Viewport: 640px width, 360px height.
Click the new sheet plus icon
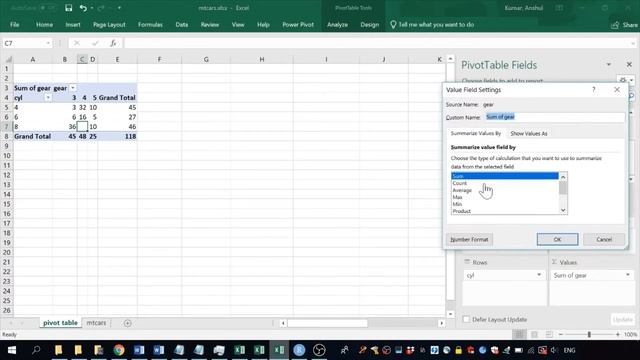128,323
